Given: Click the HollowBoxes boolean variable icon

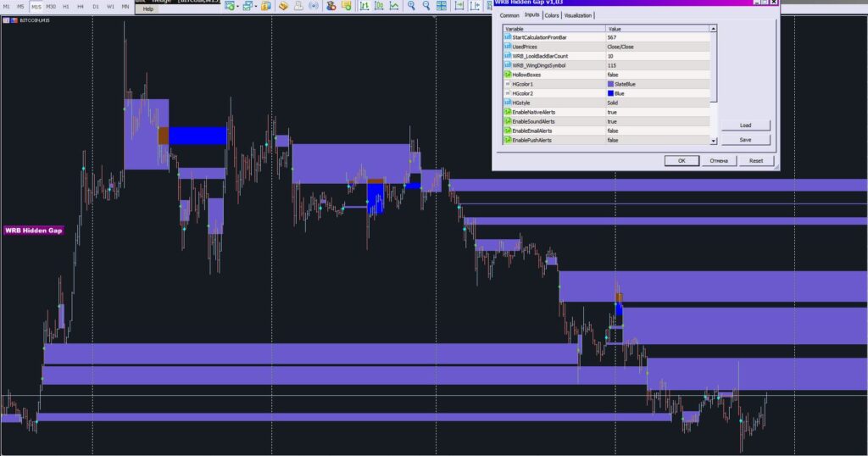Looking at the screenshot, I should click(508, 74).
